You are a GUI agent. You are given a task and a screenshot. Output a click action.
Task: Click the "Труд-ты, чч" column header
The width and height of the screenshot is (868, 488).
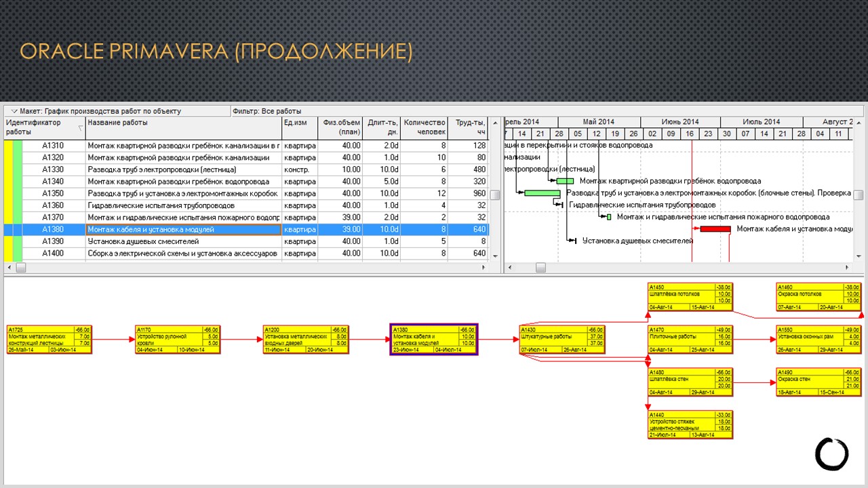click(x=468, y=127)
